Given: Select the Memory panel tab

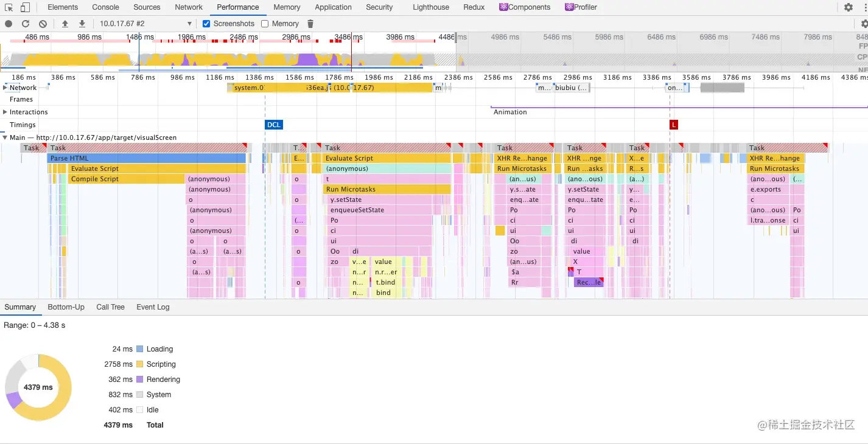Looking at the screenshot, I should pos(287,7).
